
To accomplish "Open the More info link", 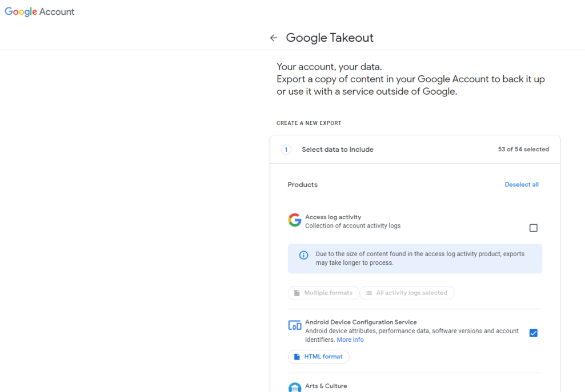I will (350, 340).
